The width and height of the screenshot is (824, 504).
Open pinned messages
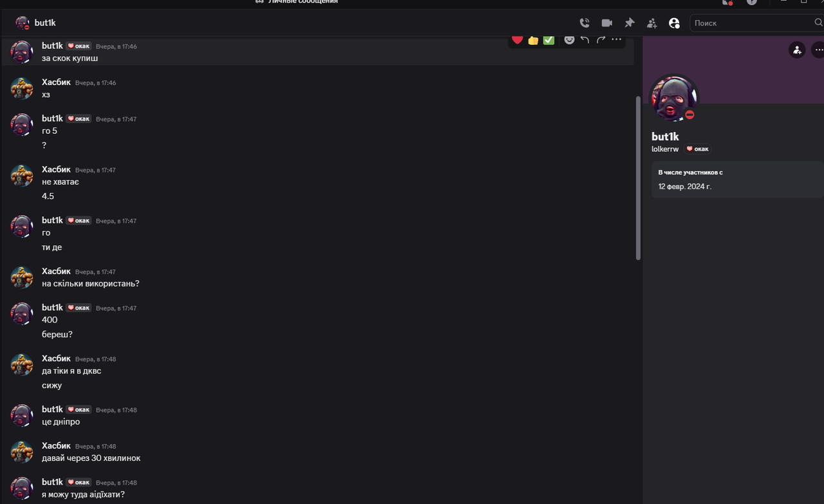point(630,23)
